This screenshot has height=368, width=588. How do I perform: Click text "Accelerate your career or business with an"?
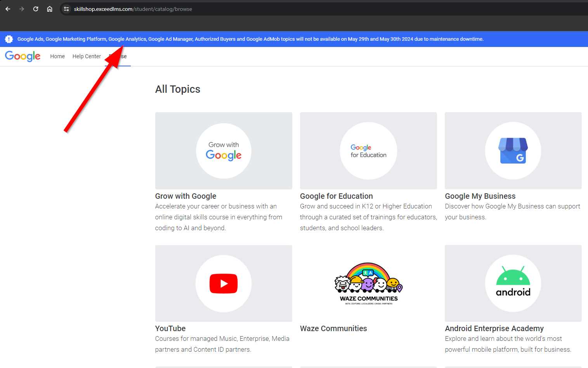click(216, 206)
